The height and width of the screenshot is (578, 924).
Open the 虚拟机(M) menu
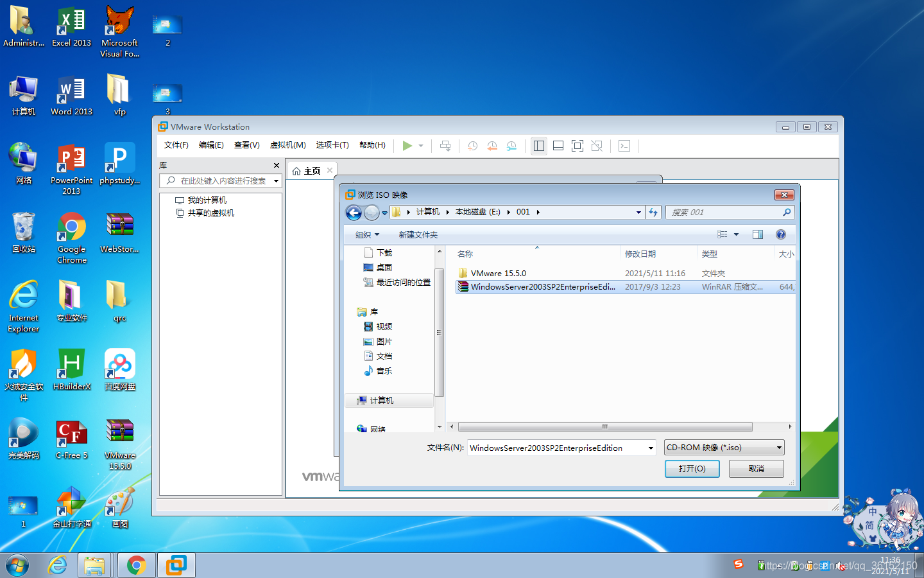click(287, 145)
